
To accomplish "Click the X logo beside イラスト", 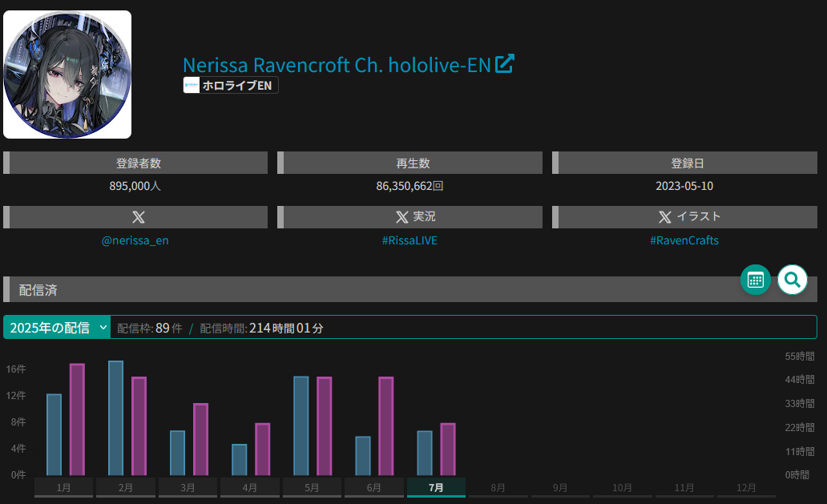I will 664,216.
